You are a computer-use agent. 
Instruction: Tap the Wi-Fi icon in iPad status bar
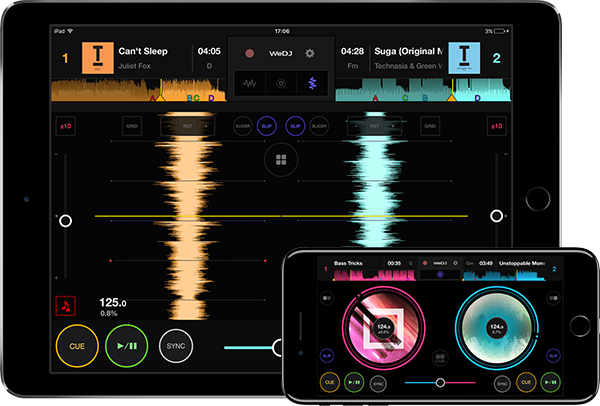pyautogui.click(x=70, y=31)
